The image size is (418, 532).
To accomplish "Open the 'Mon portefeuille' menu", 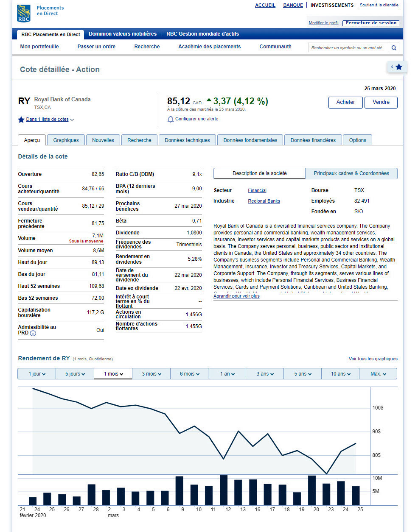I will click(39, 47).
